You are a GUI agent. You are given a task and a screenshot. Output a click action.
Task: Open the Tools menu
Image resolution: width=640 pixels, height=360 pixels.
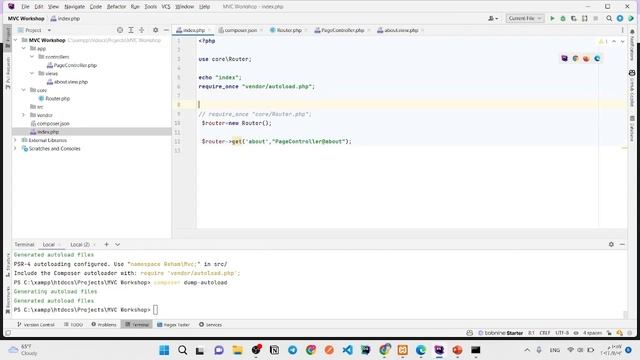151,7
